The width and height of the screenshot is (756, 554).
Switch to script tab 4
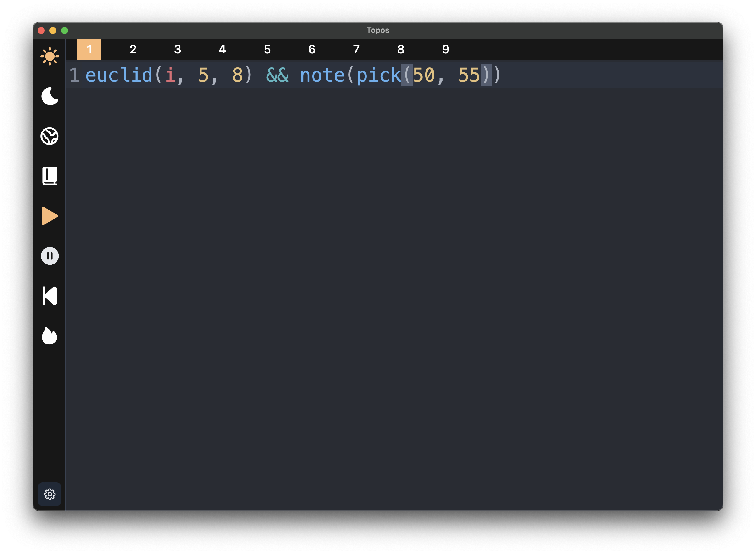tap(222, 49)
